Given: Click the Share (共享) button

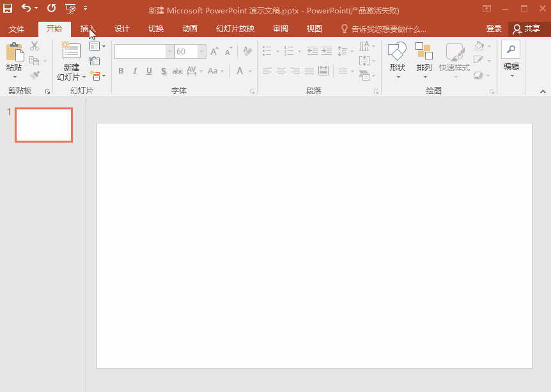Looking at the screenshot, I should (526, 29).
